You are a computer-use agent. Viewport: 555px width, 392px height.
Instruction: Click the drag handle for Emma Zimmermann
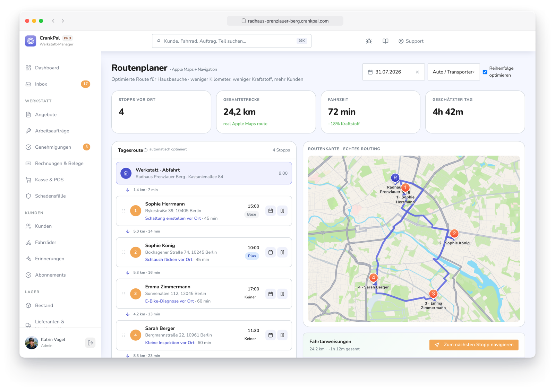(x=123, y=294)
